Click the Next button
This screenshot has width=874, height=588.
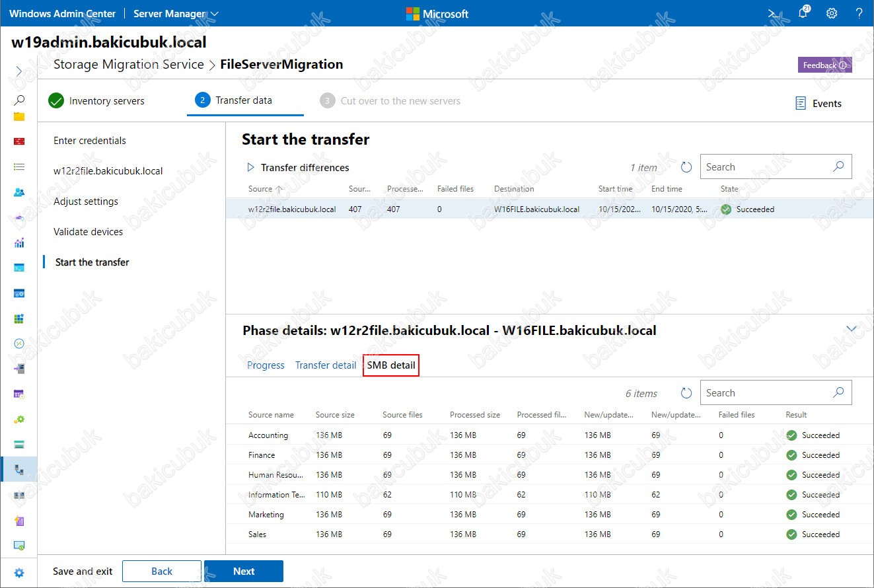[x=244, y=571]
